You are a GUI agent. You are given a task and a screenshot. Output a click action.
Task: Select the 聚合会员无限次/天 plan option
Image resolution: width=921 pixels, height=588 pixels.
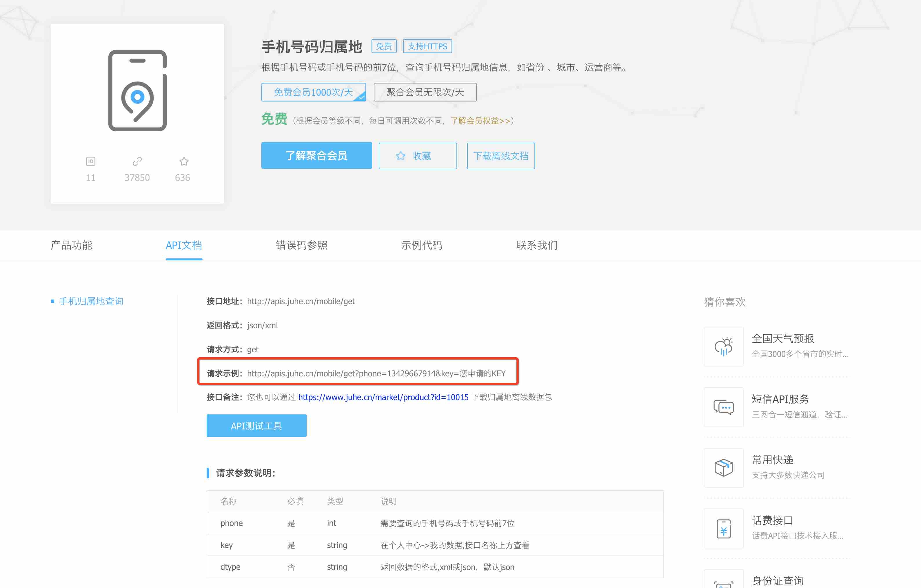pos(425,92)
